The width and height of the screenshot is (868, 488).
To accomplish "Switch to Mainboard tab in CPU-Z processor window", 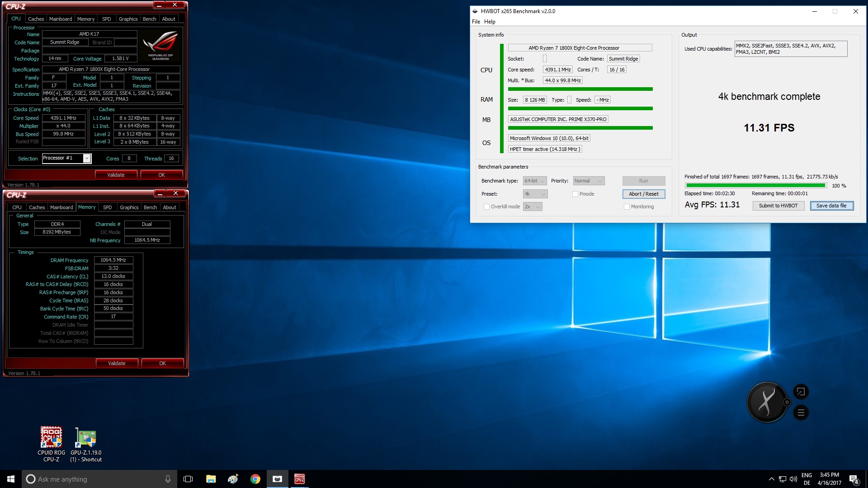I will (x=61, y=19).
